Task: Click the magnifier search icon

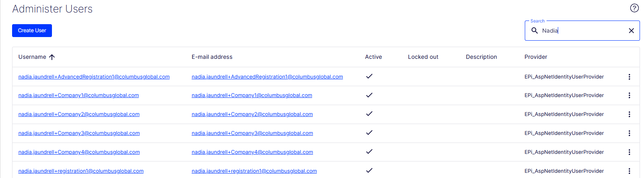Action: [534, 31]
